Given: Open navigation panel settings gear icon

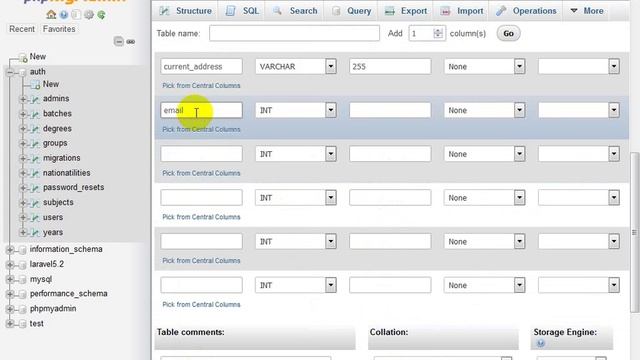Looking at the screenshot, I should (89, 15).
